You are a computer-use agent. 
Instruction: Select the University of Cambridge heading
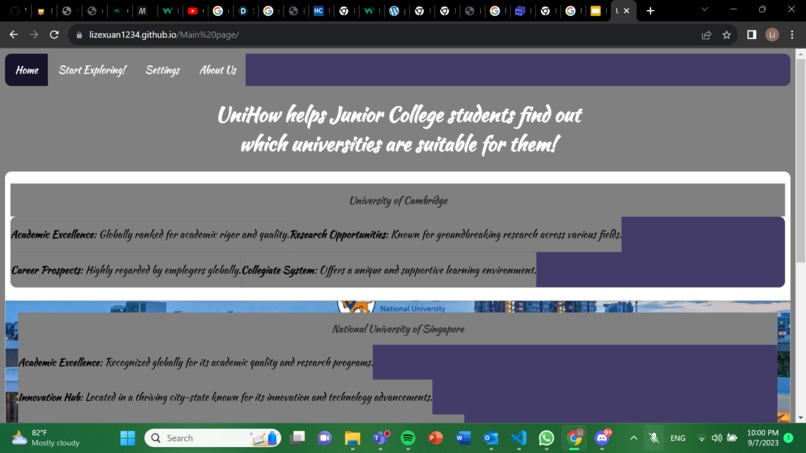coord(398,201)
